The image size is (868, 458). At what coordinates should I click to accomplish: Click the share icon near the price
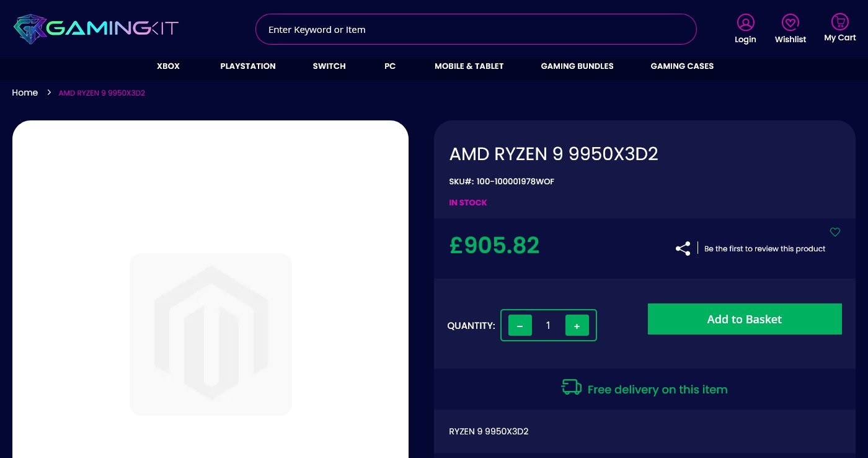coord(683,248)
